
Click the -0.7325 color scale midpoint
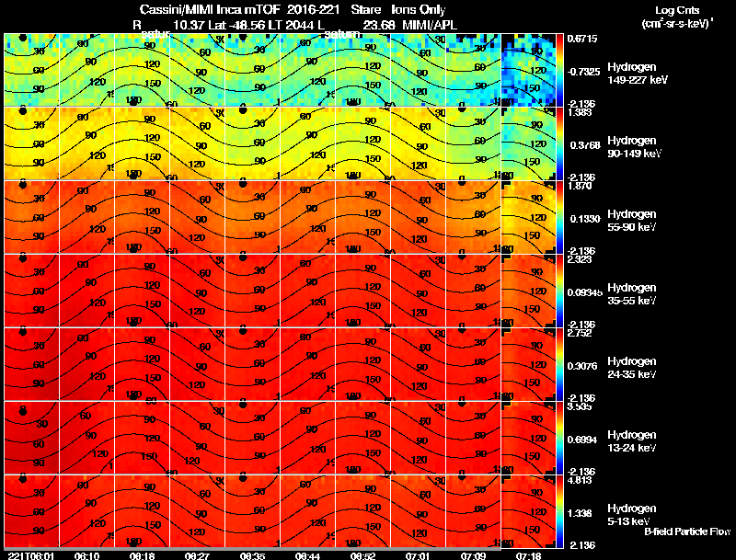pos(583,72)
